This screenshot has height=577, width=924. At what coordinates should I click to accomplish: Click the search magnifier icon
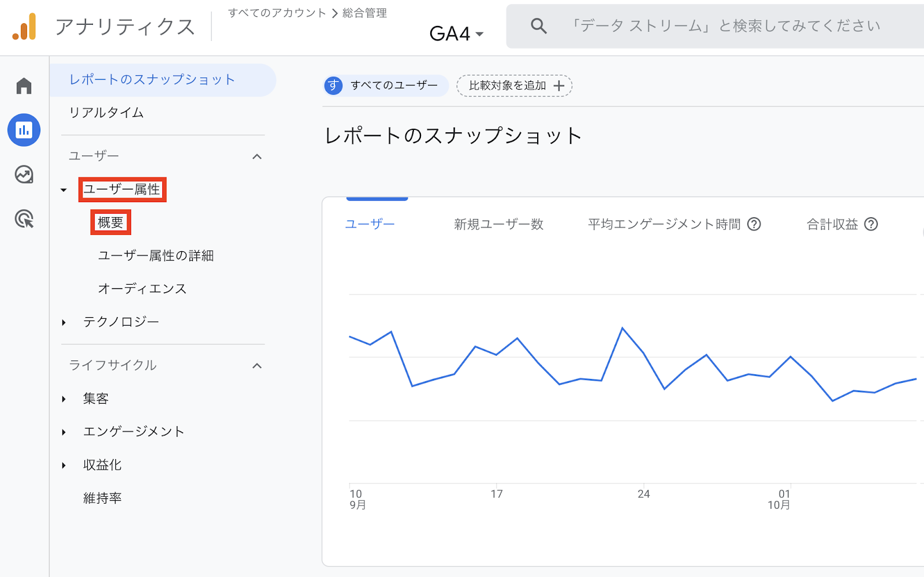coord(538,26)
